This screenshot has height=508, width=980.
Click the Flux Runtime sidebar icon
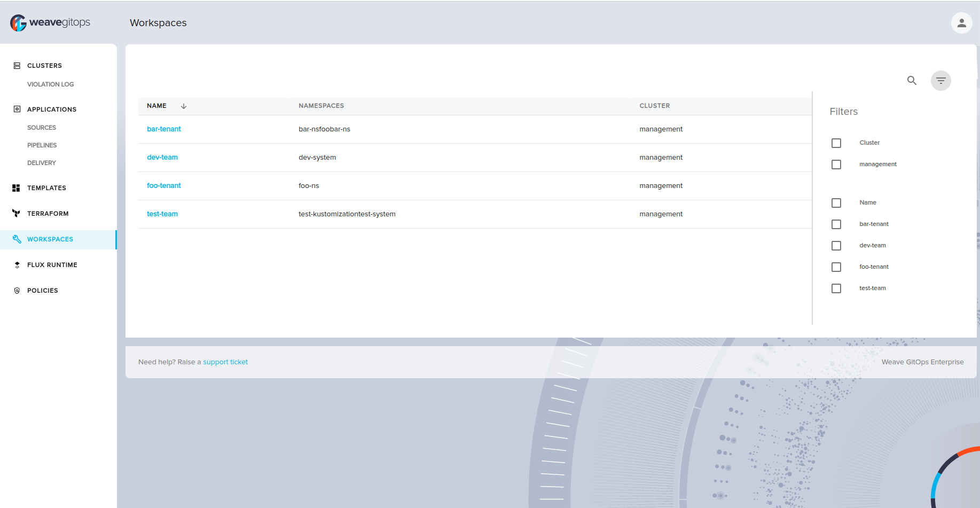pyautogui.click(x=17, y=265)
